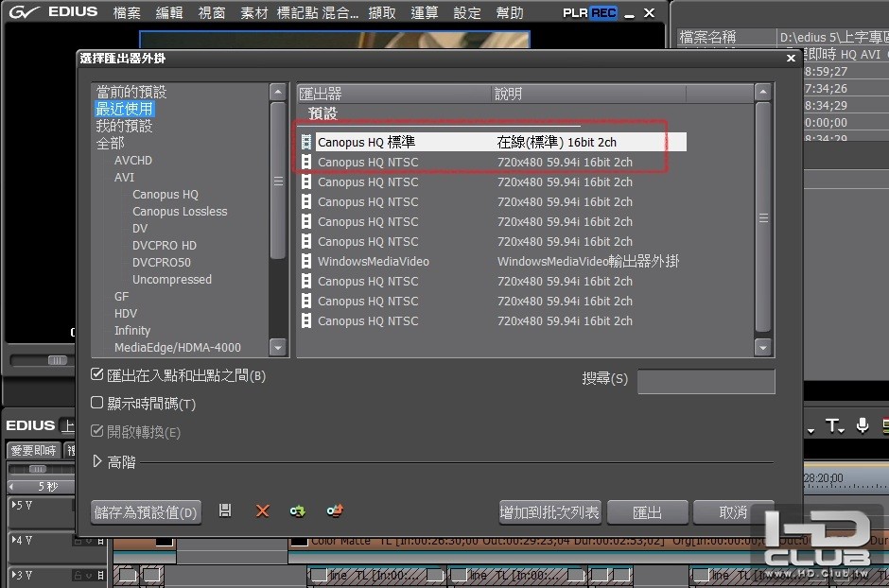Select 全部 in the category tree
This screenshot has width=889, height=588.
110,143
